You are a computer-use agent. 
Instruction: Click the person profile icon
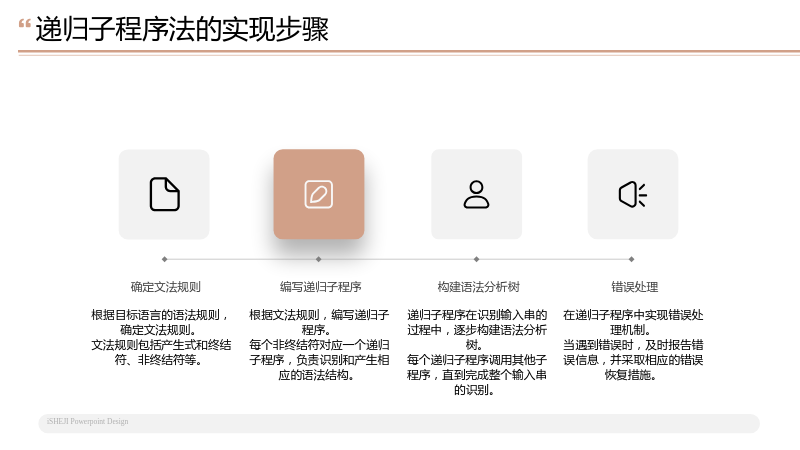[476, 194]
